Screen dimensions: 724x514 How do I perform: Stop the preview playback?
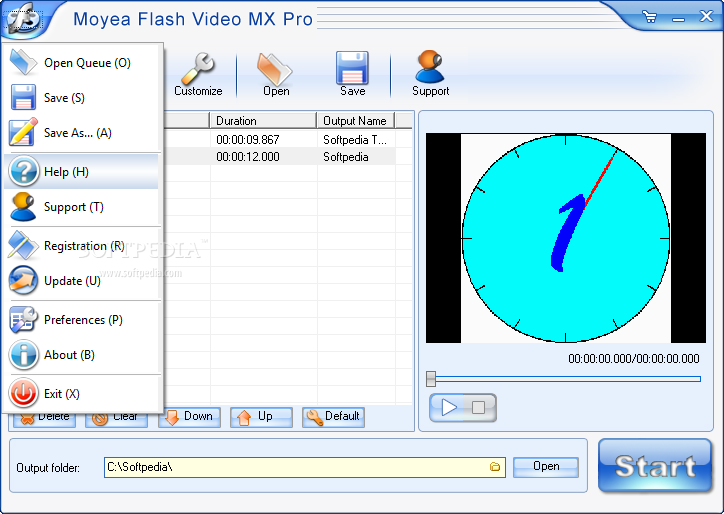click(x=479, y=407)
